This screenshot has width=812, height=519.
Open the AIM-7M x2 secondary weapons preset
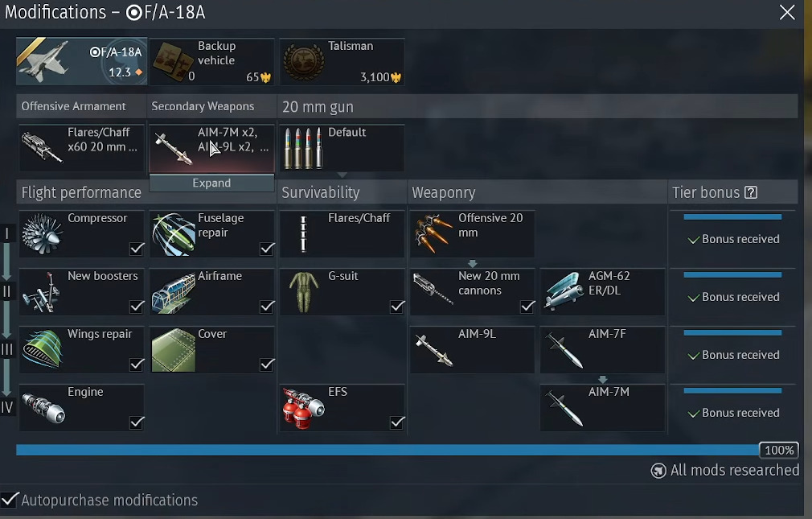tap(211, 148)
